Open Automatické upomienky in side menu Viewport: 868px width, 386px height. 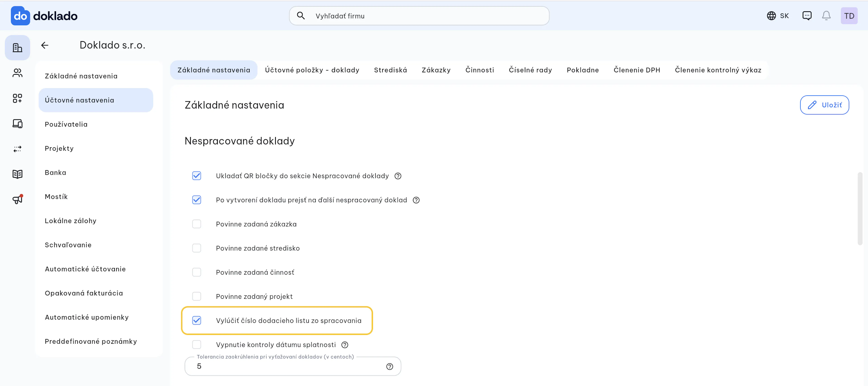tap(96, 317)
